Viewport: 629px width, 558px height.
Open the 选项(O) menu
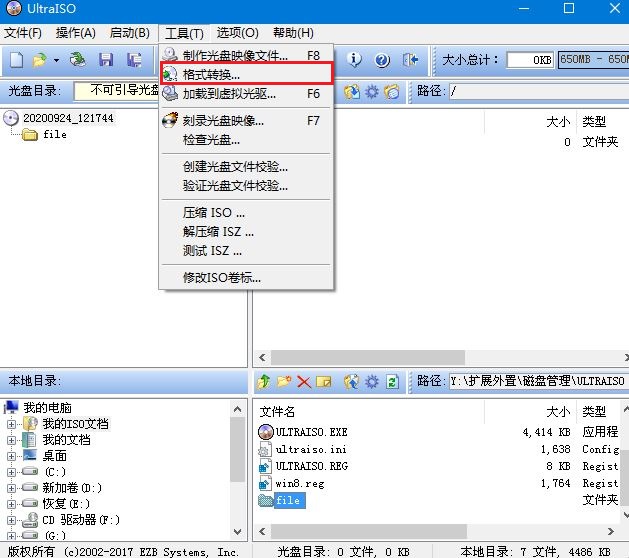click(237, 33)
